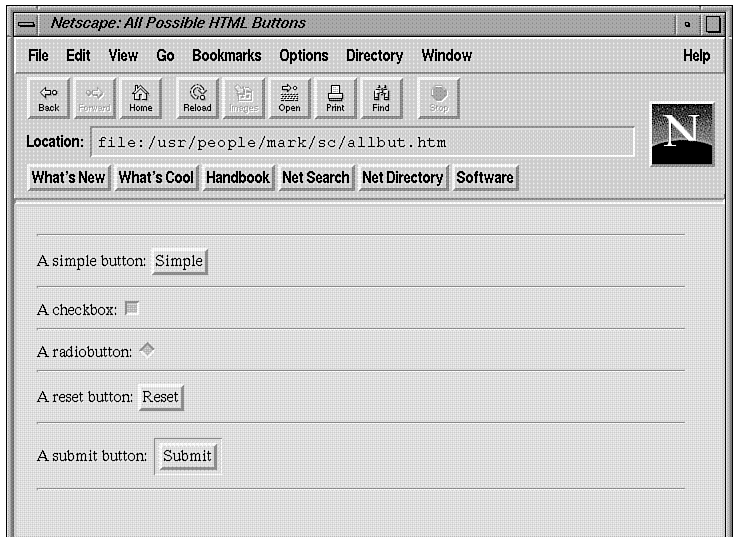Viewport: 741px width, 537px height.
Task: Select the diamond-shaped radio button
Action: click(147, 350)
